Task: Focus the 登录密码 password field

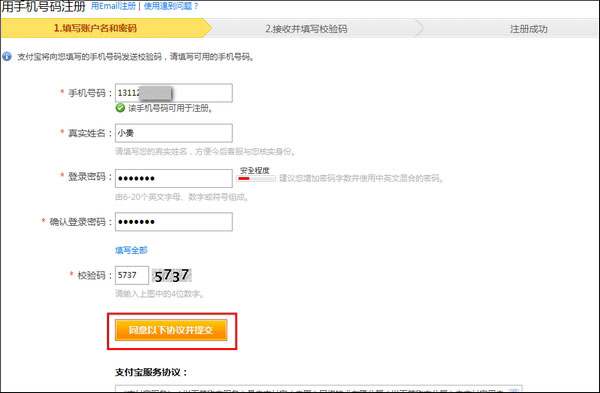Action: click(173, 178)
